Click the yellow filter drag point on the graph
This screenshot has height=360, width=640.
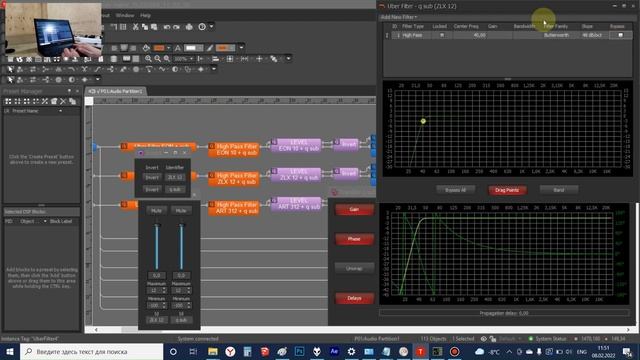click(x=423, y=121)
